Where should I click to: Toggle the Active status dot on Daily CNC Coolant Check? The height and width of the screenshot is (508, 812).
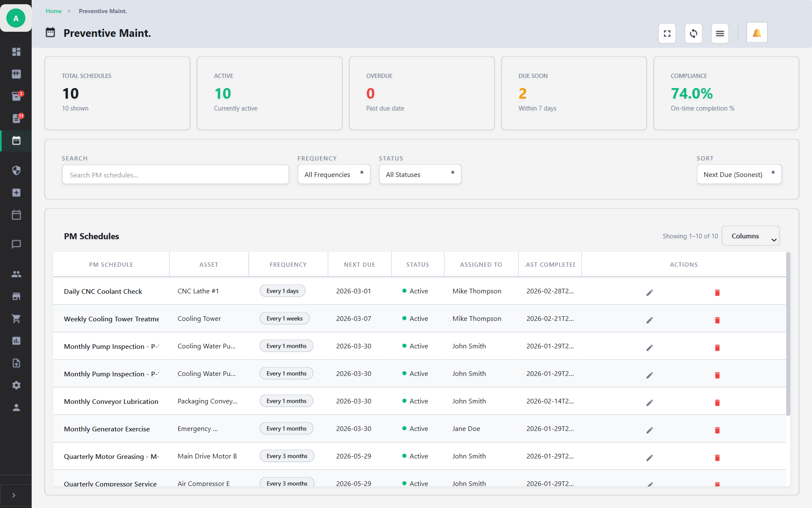404,291
